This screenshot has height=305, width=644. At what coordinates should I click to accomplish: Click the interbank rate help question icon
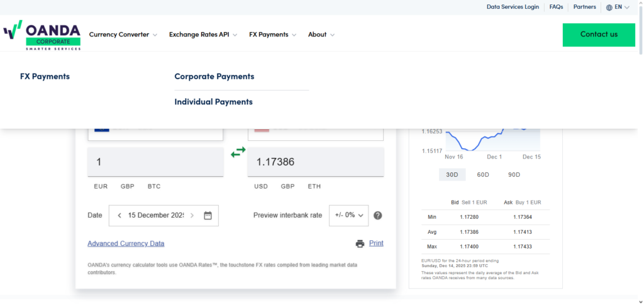click(x=378, y=215)
